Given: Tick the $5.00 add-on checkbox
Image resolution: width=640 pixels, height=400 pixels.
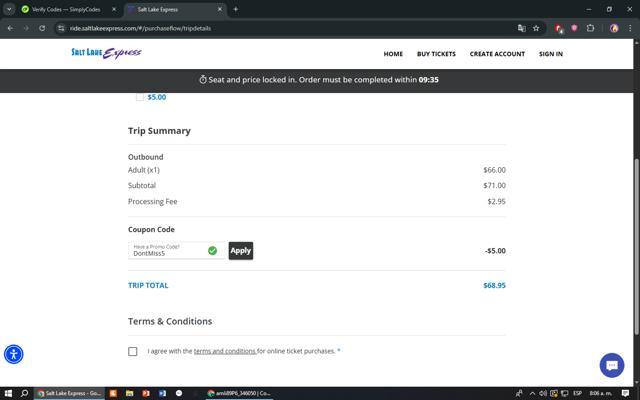Looking at the screenshot, I should [140, 97].
